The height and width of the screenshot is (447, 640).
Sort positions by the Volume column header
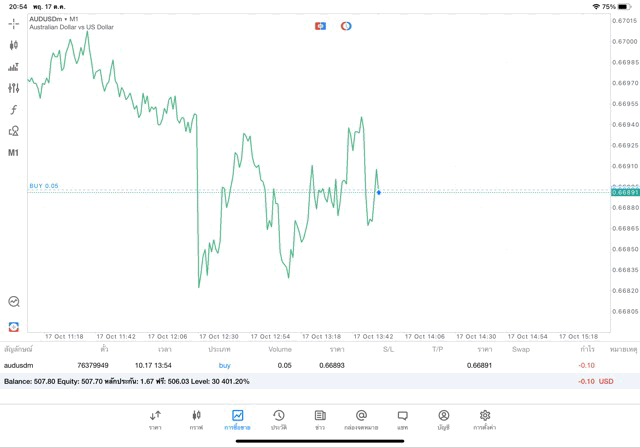click(280, 349)
